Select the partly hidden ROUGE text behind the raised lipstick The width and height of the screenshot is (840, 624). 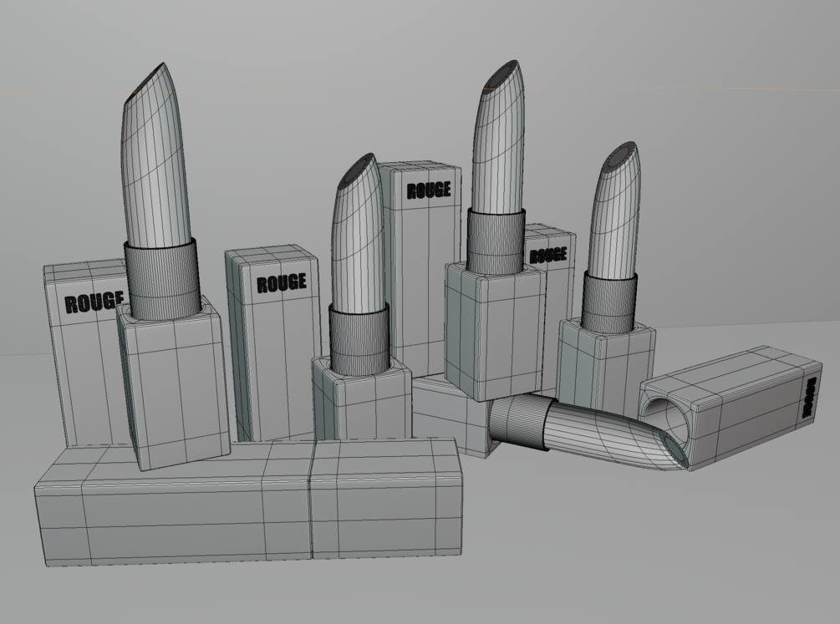[548, 256]
